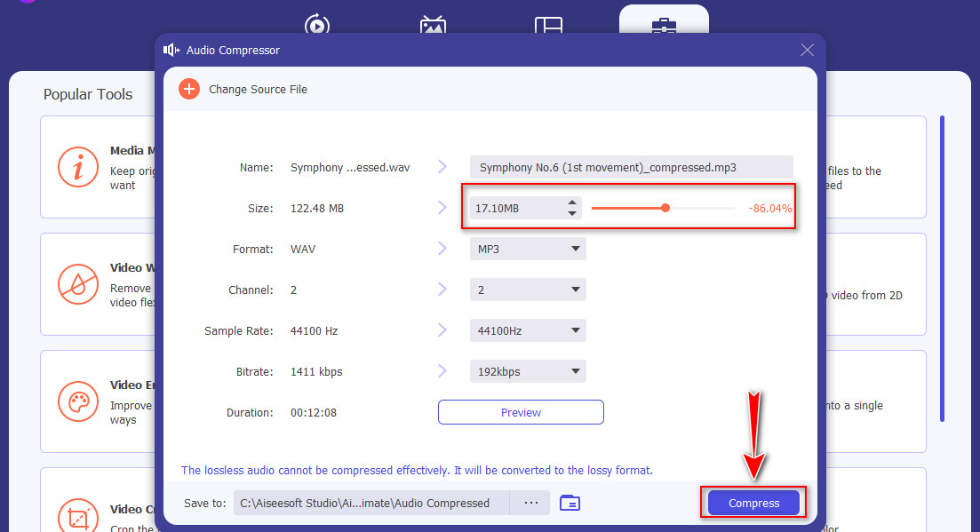Switch to the Converter tab icon
The height and width of the screenshot is (532, 980).
(317, 26)
